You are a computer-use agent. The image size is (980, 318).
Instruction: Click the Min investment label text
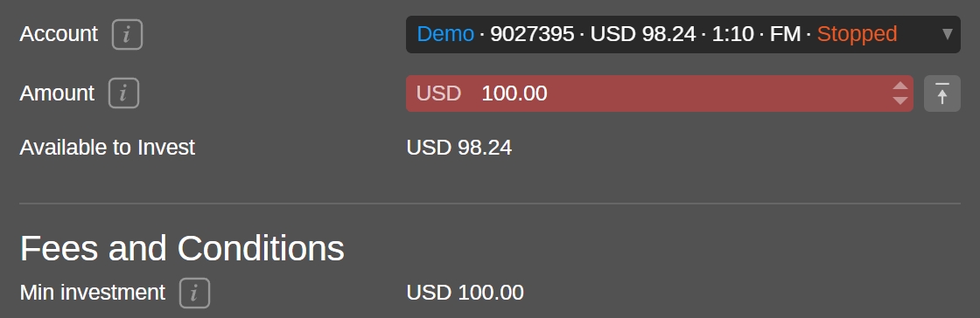click(93, 293)
